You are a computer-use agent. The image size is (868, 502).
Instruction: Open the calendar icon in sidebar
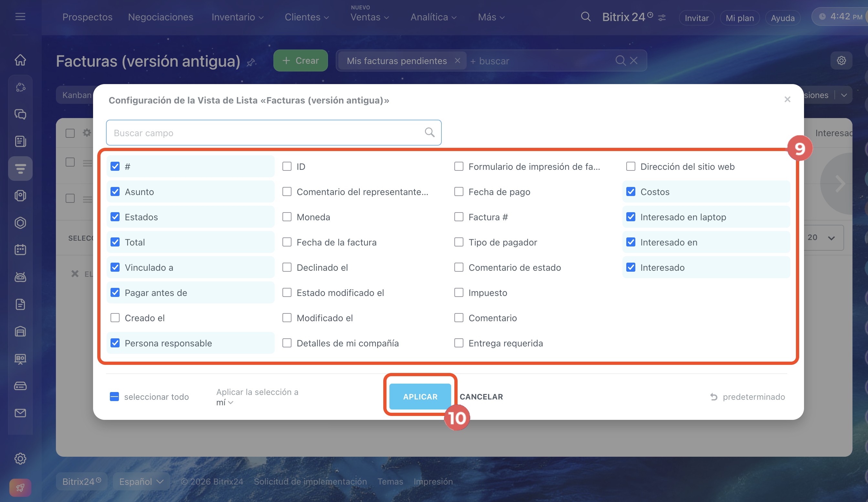pos(20,250)
